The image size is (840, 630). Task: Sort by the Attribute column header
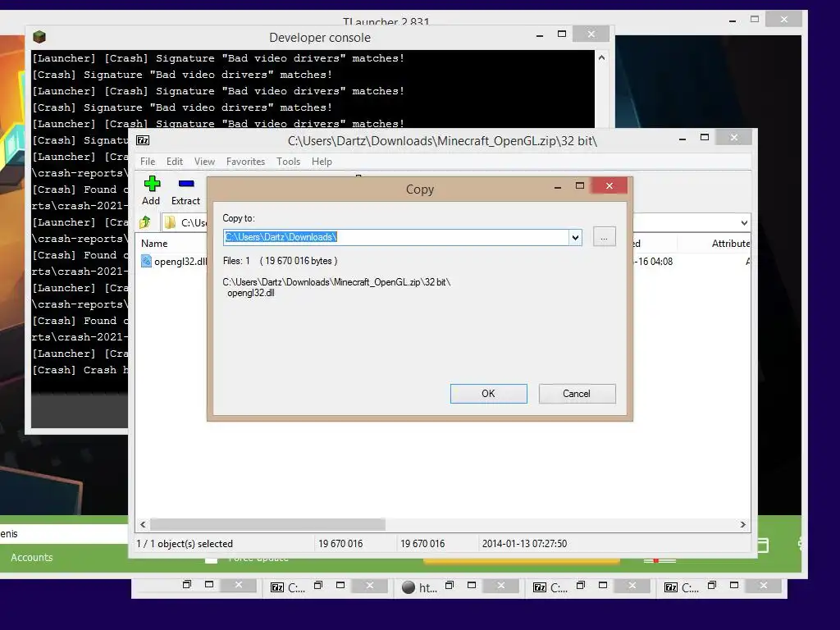(x=731, y=243)
